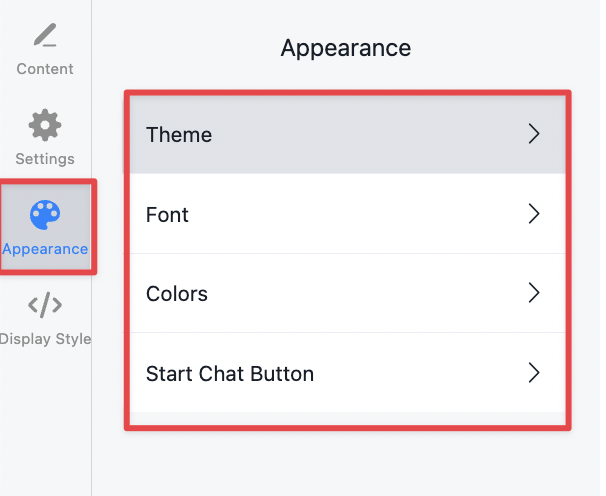Expand the Theme row chevron
The width and height of the screenshot is (606, 496).
click(534, 134)
